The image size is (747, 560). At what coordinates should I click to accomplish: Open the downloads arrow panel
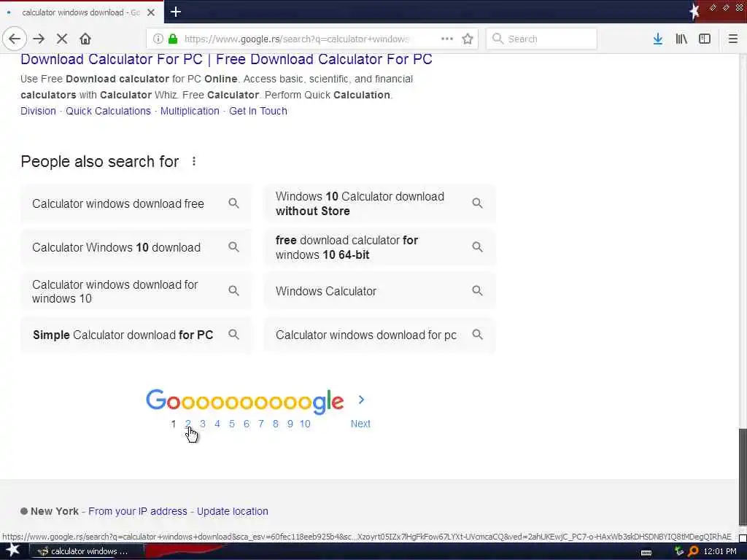(x=658, y=39)
